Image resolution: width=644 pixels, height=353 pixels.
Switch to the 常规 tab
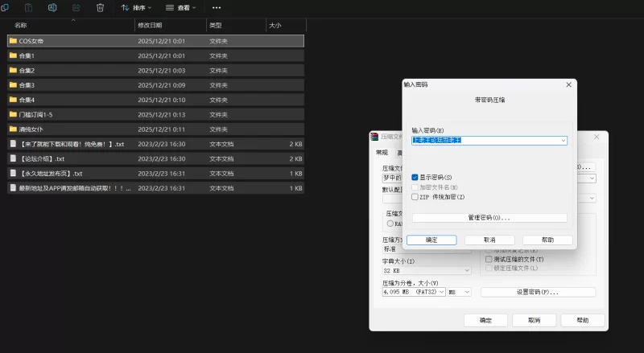coord(382,153)
